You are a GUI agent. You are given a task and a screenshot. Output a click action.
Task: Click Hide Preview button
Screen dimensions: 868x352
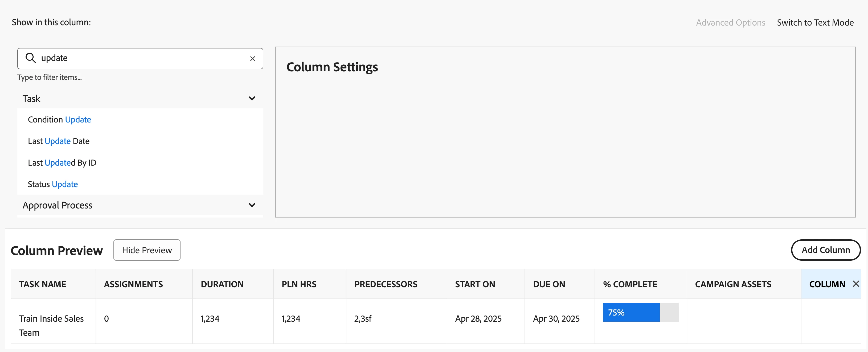(x=147, y=250)
